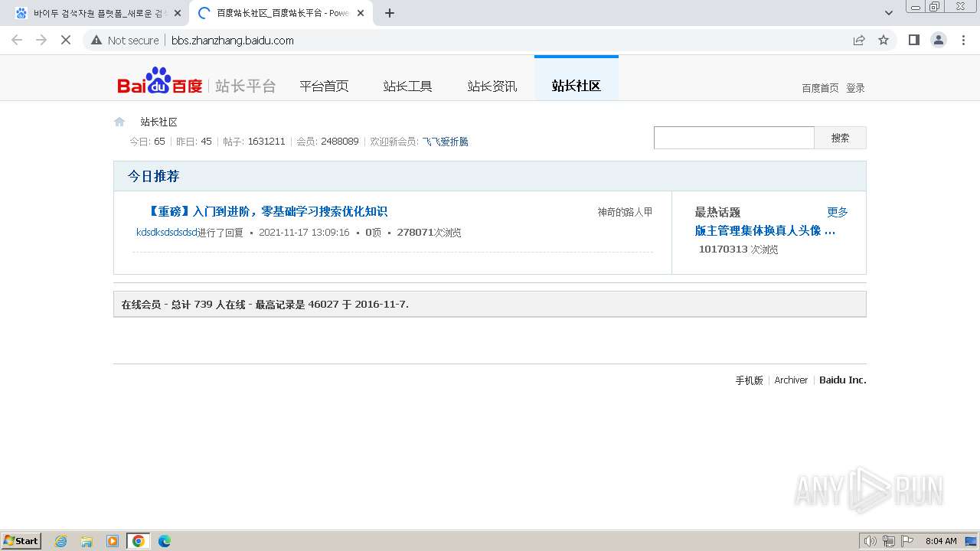980x551 pixels.
Task: Open Chrome three-dot menu
Action: 963,40
